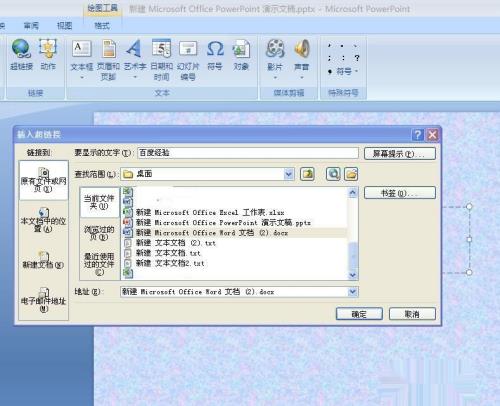Edit the 要显示的文字 text field
This screenshot has height=406, width=500.
tap(248, 153)
